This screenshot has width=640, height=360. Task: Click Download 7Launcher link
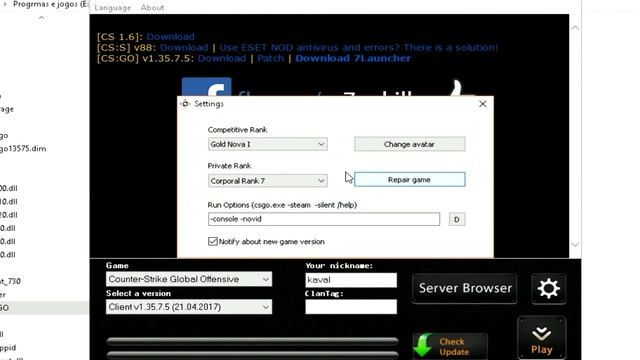coord(353,58)
